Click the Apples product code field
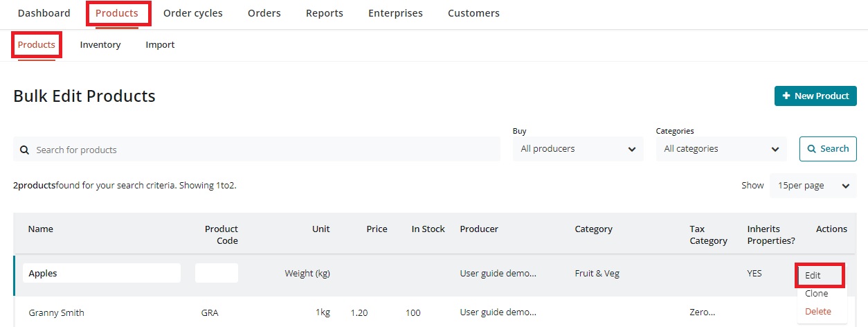The image size is (868, 327). point(216,273)
